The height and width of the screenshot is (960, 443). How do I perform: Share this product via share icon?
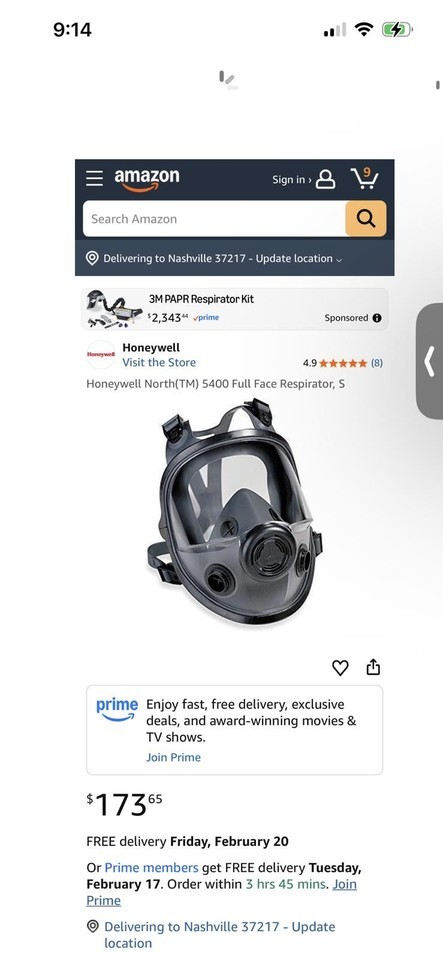tap(373, 667)
